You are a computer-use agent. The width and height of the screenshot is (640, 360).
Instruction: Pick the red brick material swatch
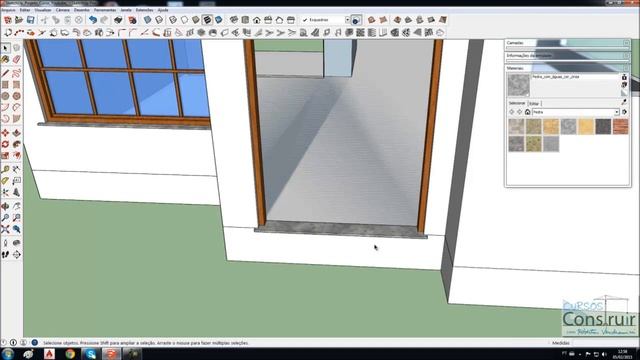(x=620, y=127)
